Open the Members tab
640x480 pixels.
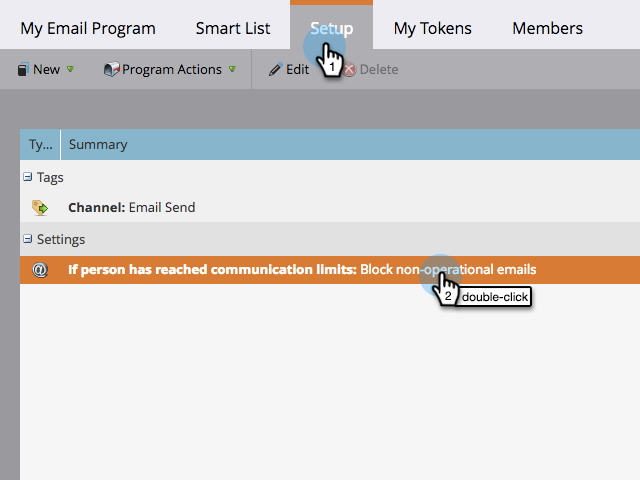pos(548,28)
